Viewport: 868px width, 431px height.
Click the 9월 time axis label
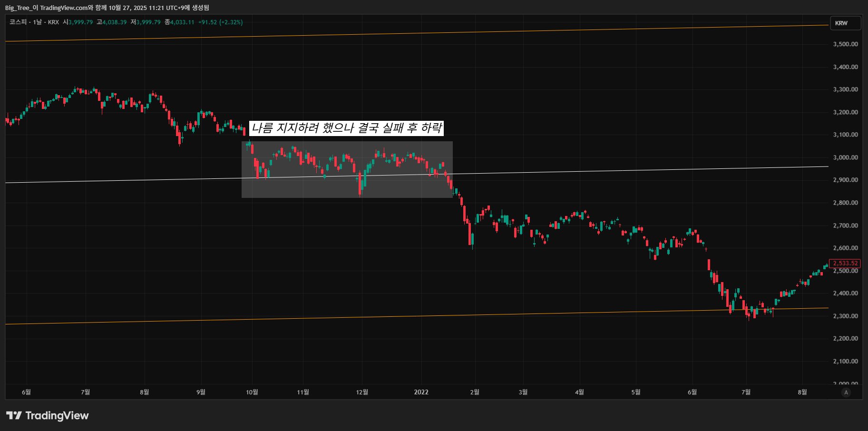pyautogui.click(x=201, y=392)
